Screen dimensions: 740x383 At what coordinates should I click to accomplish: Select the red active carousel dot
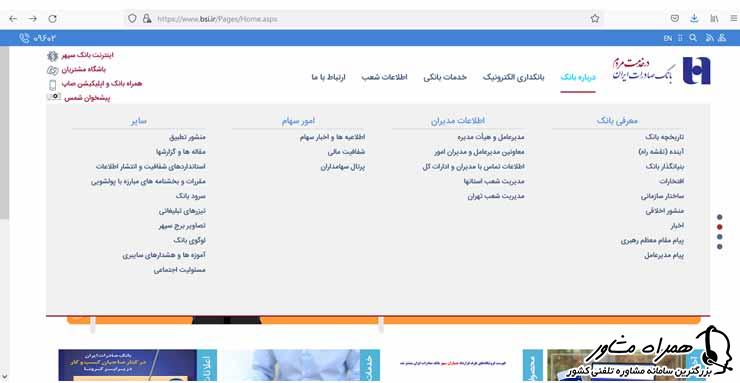click(719, 227)
